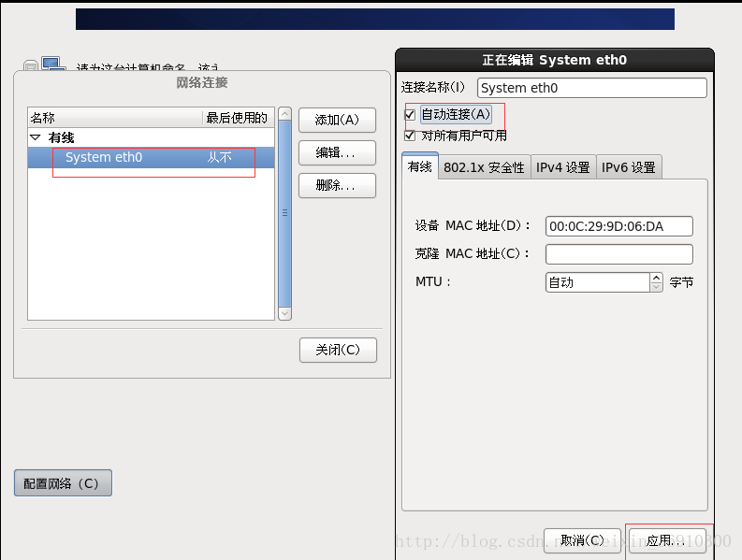Click the 名称 column header

[x=115, y=117]
